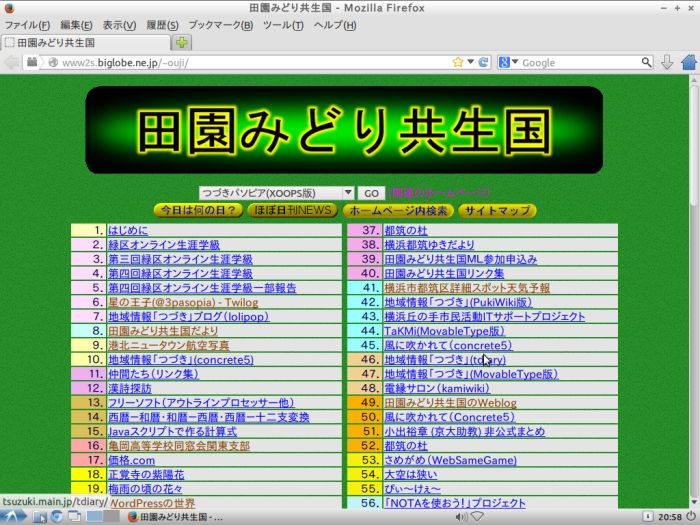Click the Google search engine icon
Viewport: 700px width, 525px height.
[x=505, y=62]
